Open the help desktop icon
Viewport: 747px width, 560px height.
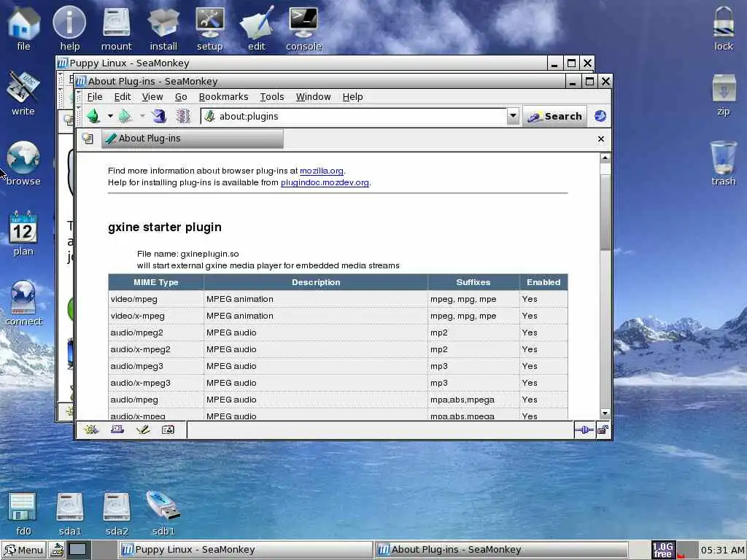point(69,29)
